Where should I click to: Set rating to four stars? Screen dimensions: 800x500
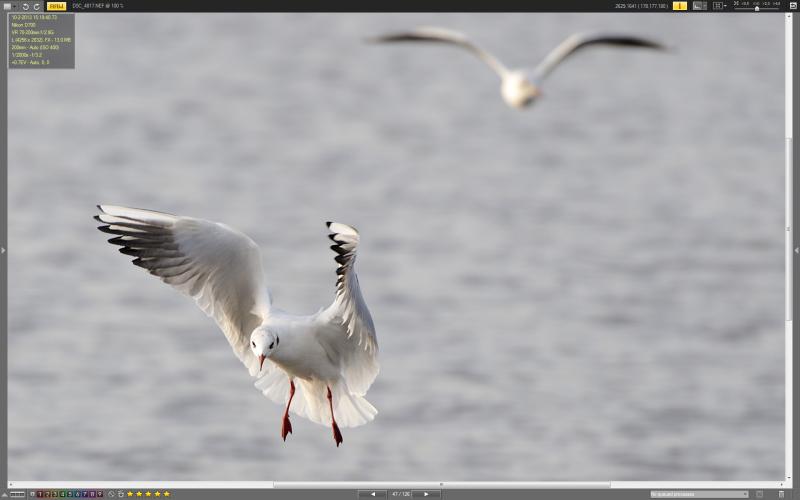[x=157, y=494]
